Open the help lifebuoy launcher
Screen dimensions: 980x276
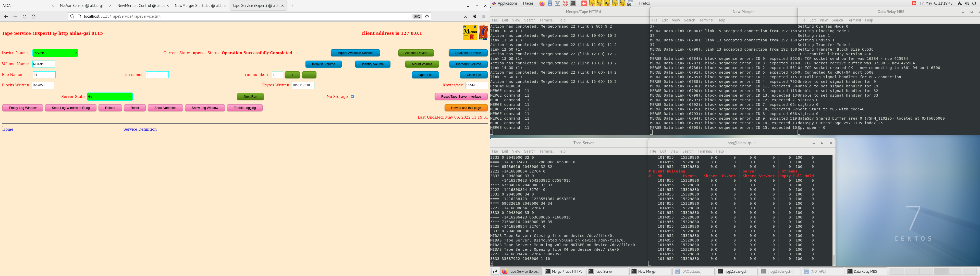pyautogui.click(x=565, y=3)
